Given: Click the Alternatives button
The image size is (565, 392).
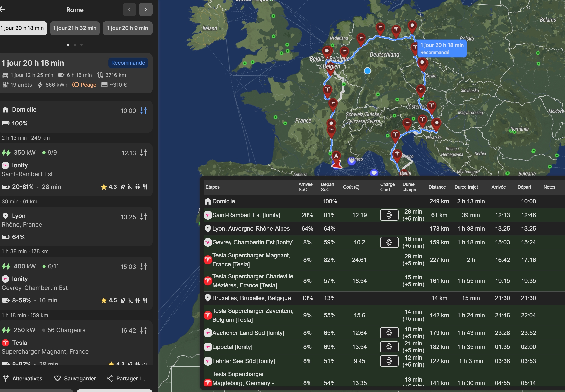Looking at the screenshot, I should point(23,378).
